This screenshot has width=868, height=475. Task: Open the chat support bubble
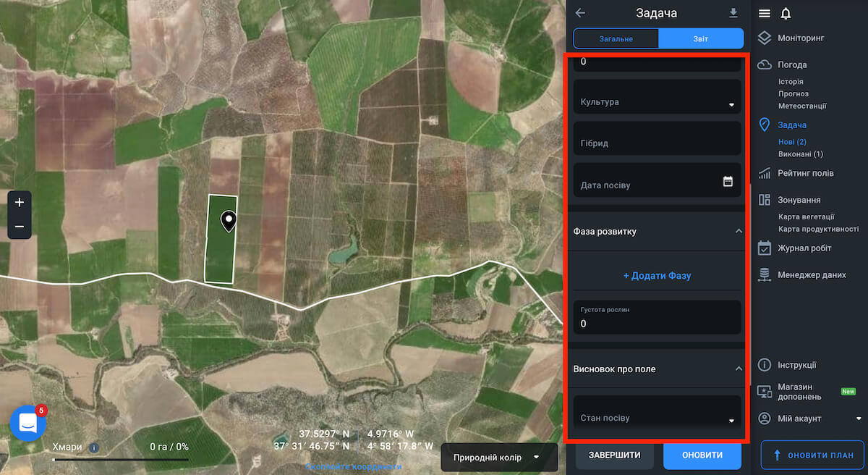tap(27, 423)
